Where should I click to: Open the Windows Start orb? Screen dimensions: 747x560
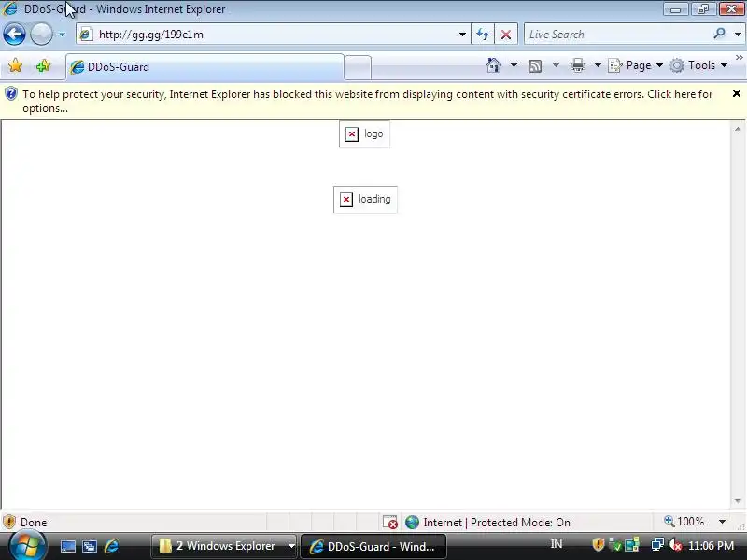point(28,546)
